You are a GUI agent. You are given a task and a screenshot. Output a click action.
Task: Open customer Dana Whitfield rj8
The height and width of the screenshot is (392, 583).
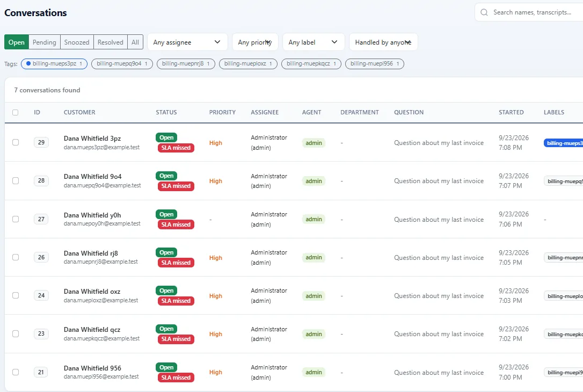[91, 253]
